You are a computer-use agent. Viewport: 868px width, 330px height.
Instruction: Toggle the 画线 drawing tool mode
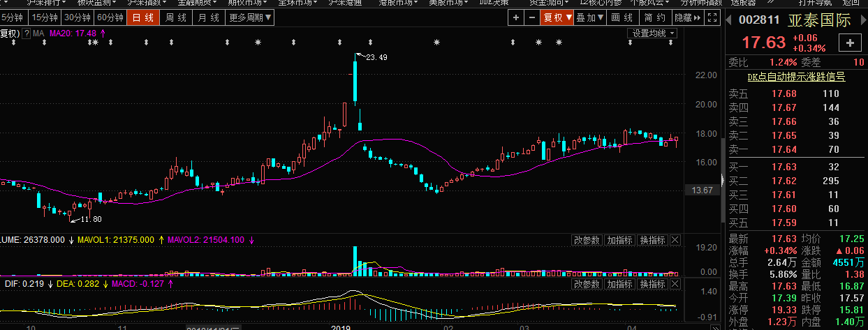(621, 17)
